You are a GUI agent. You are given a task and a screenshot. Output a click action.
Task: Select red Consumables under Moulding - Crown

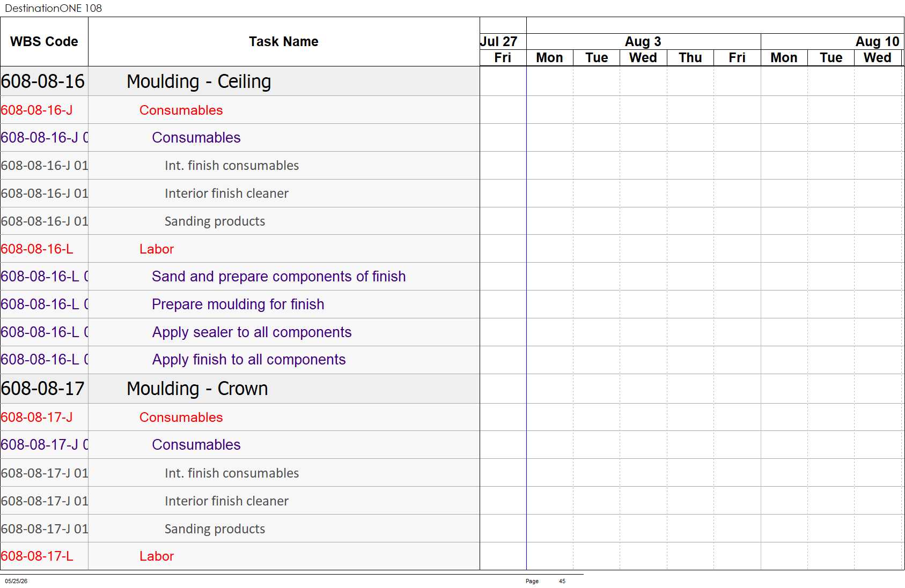tap(181, 417)
